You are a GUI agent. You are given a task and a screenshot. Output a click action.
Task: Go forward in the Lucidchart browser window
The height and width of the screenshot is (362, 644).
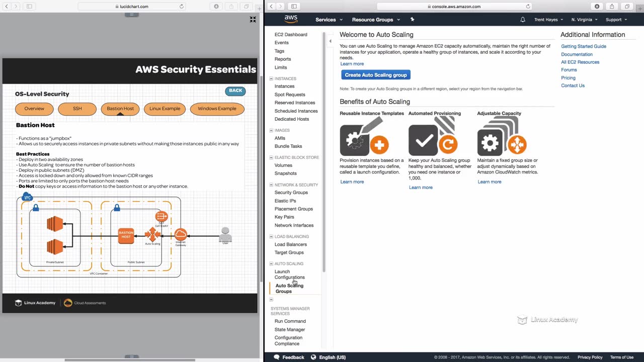[x=16, y=7]
